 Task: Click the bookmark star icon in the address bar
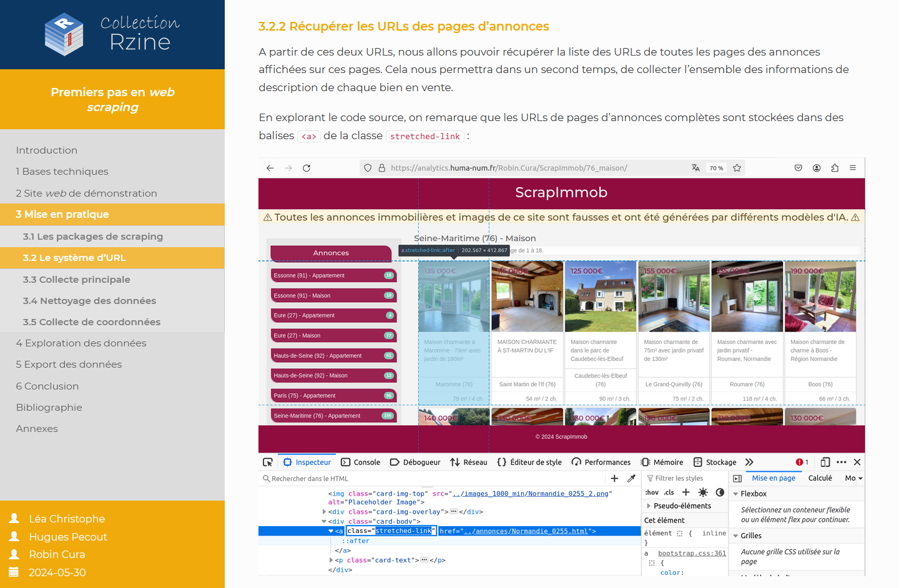tap(737, 168)
